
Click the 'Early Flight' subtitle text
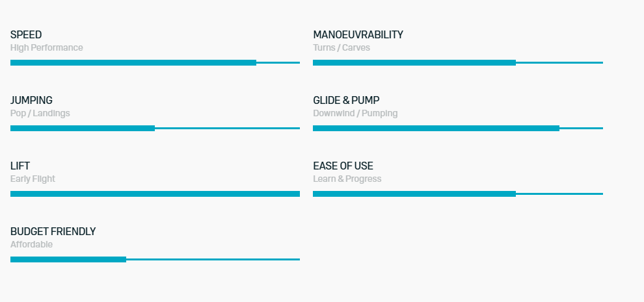tap(33, 179)
